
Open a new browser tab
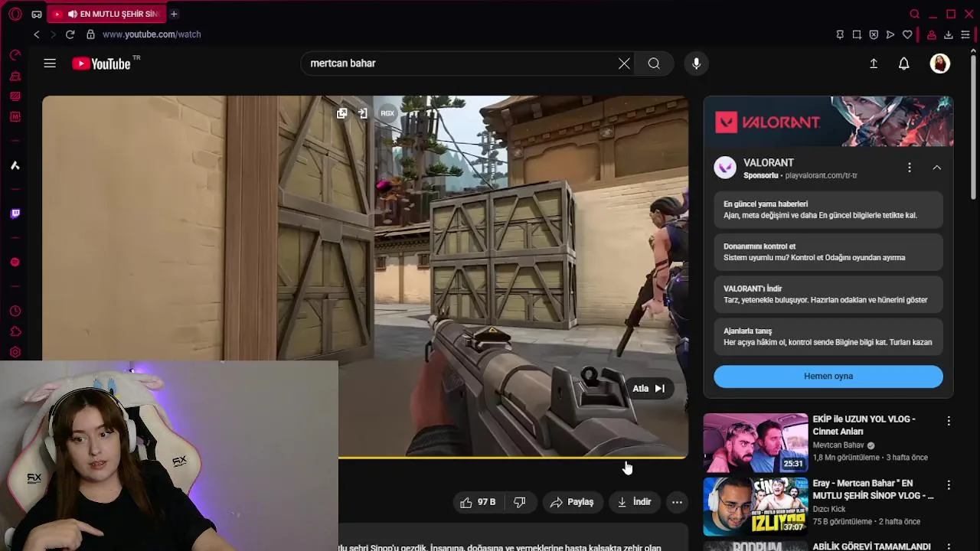(x=174, y=14)
